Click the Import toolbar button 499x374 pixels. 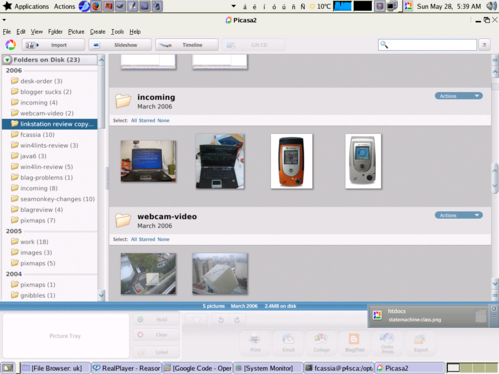53,45
